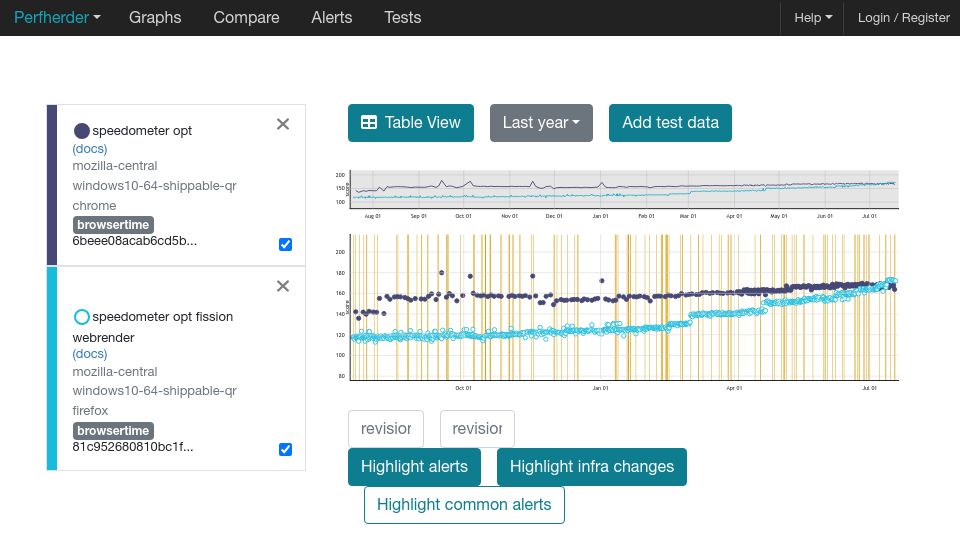960x540 pixels.
Task: Click signature 81c952680810bc1f...
Action: (133, 447)
